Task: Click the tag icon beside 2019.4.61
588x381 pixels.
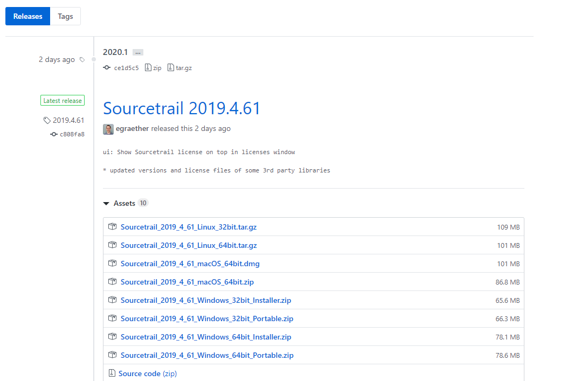Action: (x=47, y=120)
